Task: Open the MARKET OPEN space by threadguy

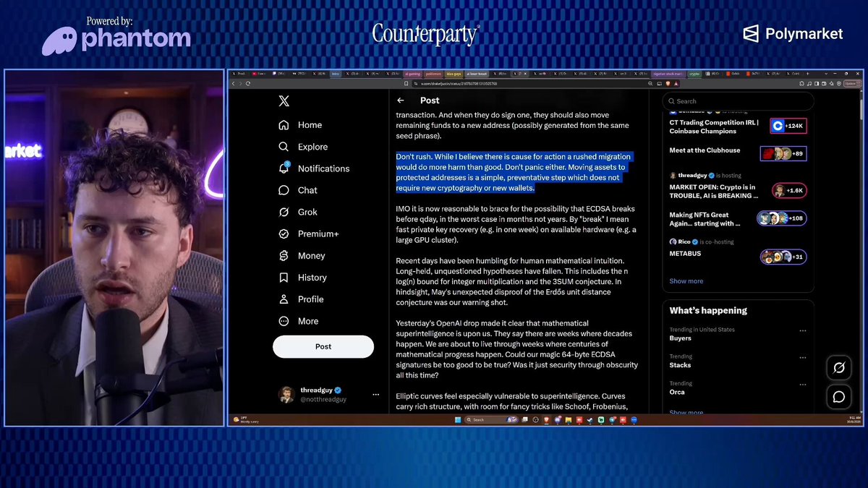Action: [738, 187]
